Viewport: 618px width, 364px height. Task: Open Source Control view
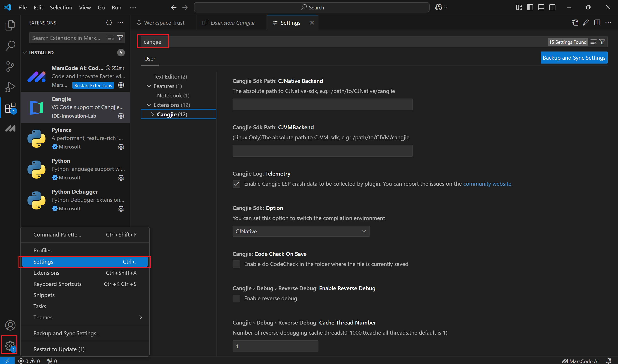[10, 66]
